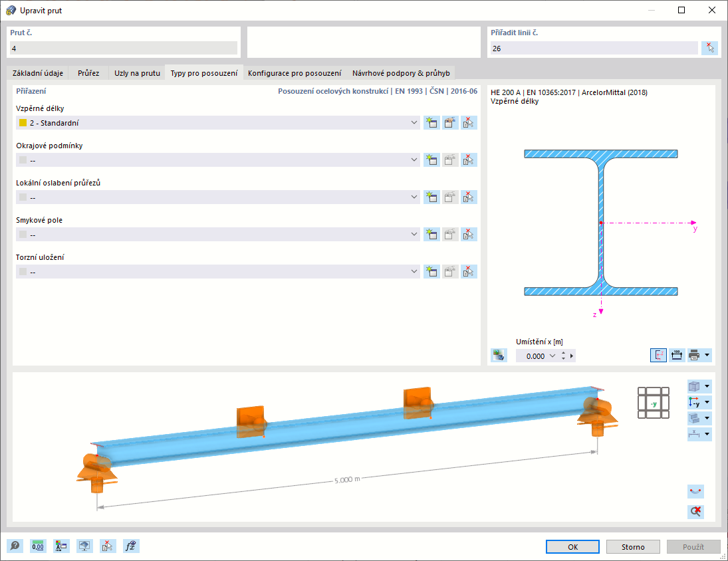Create new Vzpěrné délky type
Image resolution: width=728 pixels, height=561 pixels.
[431, 123]
